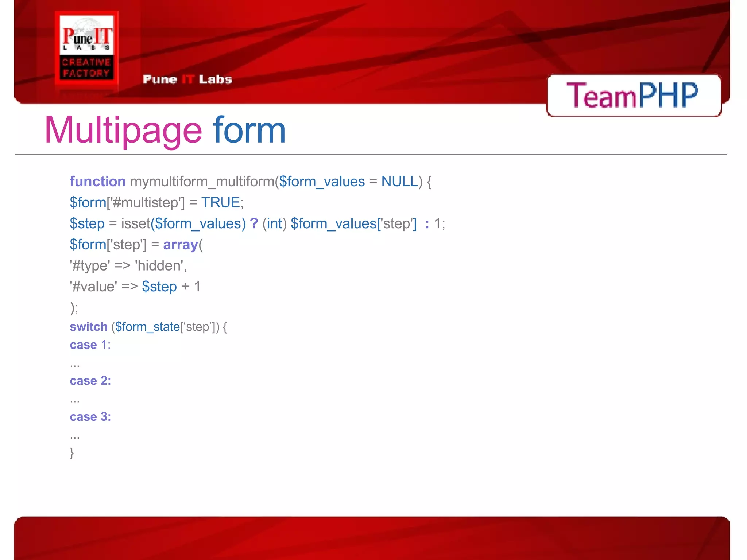Screen dimensions: 747x560
Task: Click the 'function' keyword in code
Action: [x=97, y=182]
